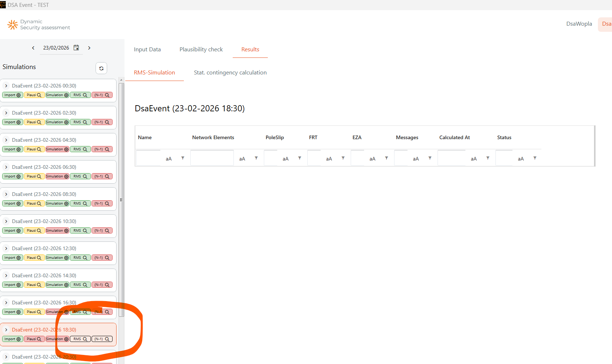Toggle case-sensitive aA on Messages filter

pos(416,159)
